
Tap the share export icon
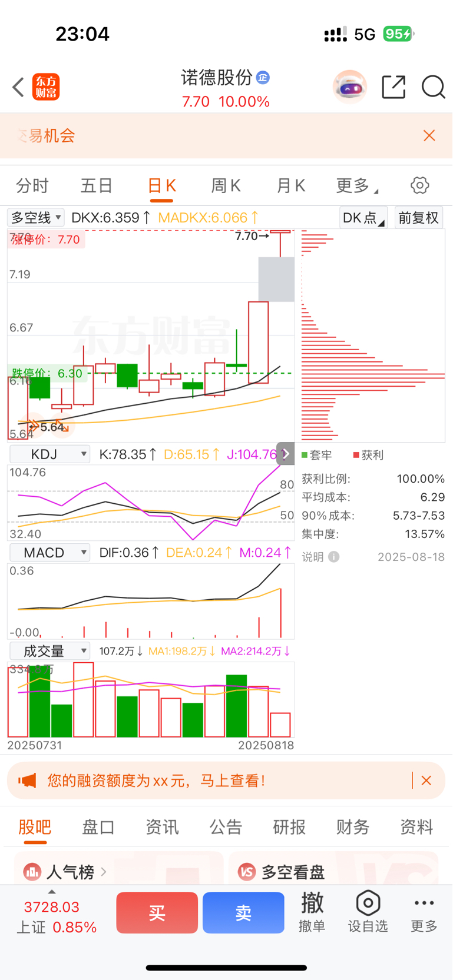coord(394,87)
